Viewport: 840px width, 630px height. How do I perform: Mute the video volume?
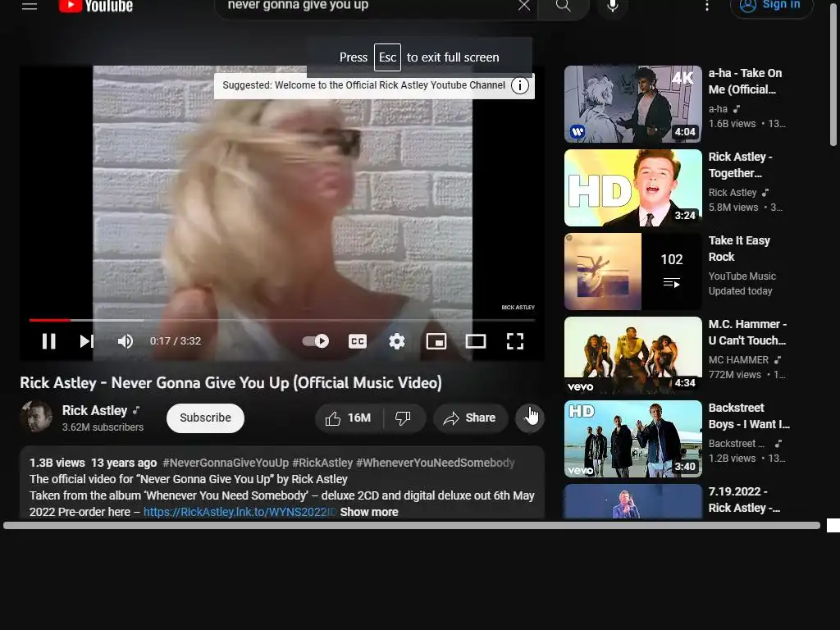(126, 341)
